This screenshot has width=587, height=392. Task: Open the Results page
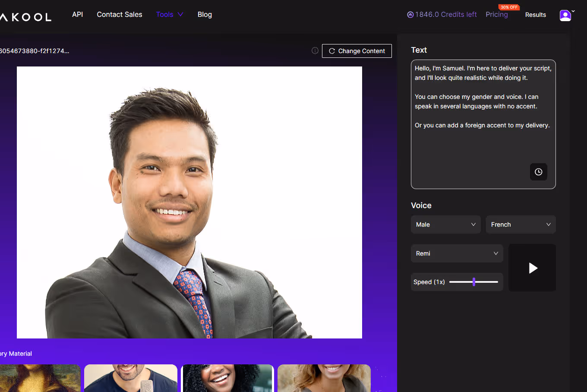tap(536, 15)
